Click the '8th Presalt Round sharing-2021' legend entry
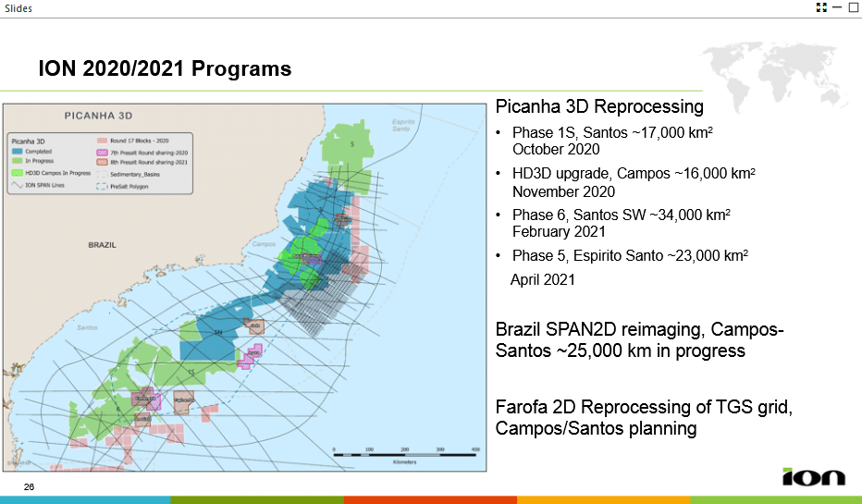862x504 pixels. [x=142, y=162]
